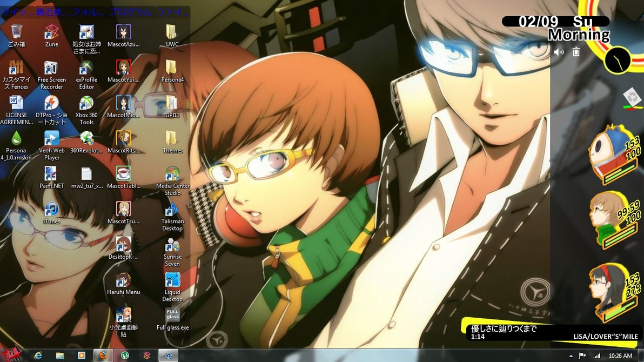
Task: Click the Yukiko character status widget
Action: 615,292
